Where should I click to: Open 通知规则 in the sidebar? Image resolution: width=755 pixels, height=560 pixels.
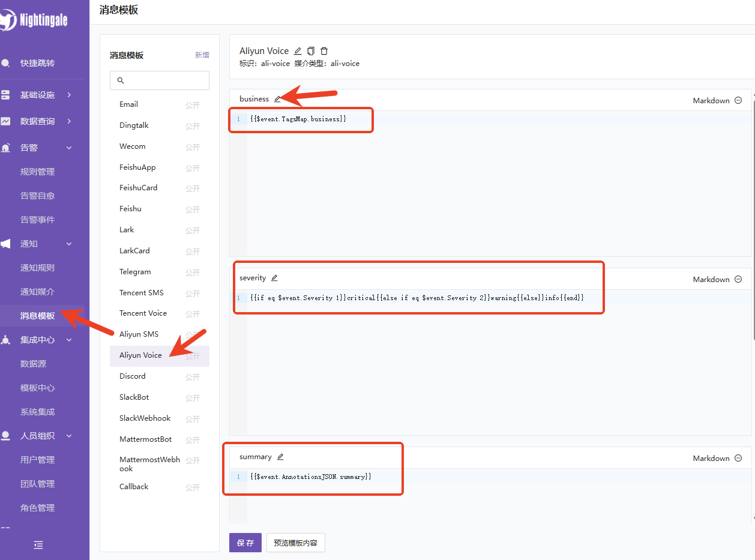tap(37, 268)
